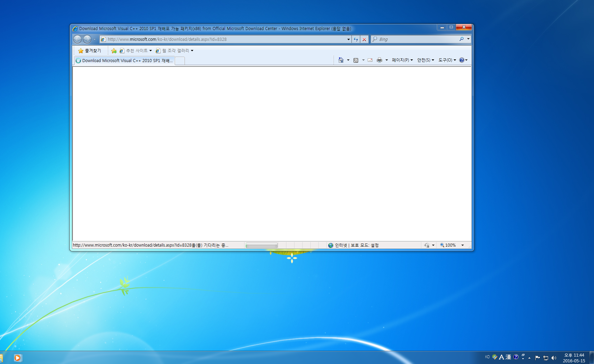Expand the Print options dropdown arrow
This screenshot has height=364, width=594.
point(387,60)
